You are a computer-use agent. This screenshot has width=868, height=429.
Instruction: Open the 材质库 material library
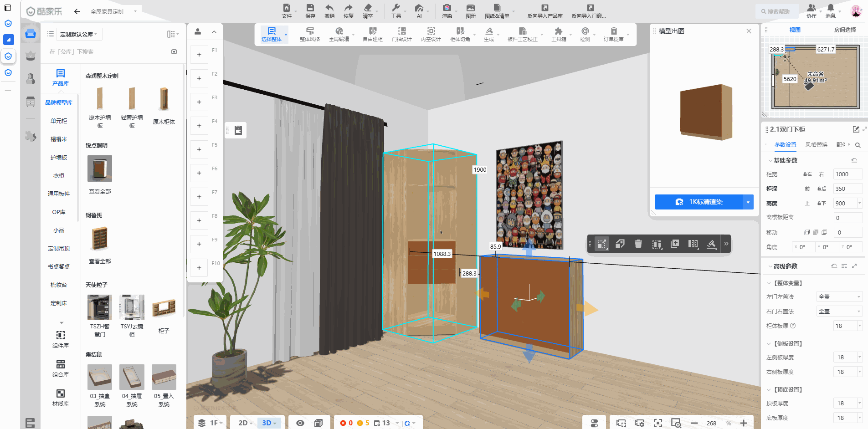click(x=60, y=397)
